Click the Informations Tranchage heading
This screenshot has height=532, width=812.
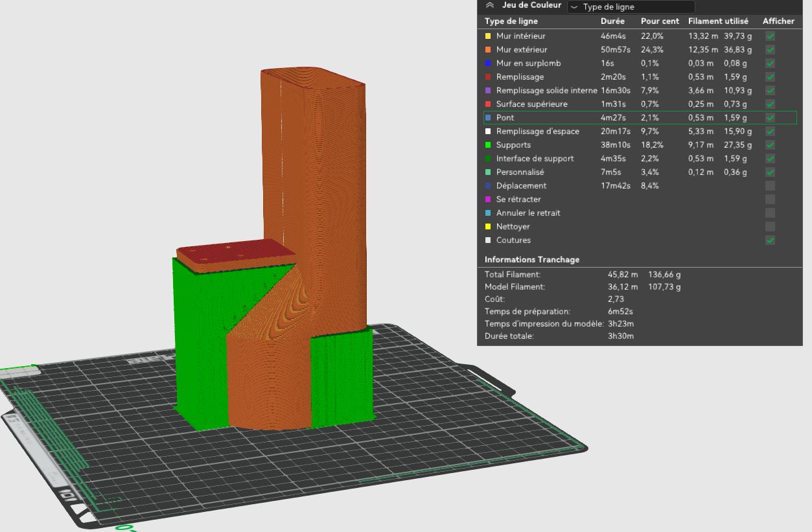click(532, 260)
